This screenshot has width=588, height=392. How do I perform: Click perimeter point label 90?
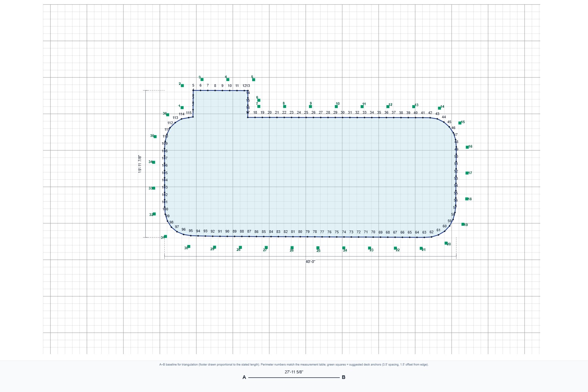[227, 231]
